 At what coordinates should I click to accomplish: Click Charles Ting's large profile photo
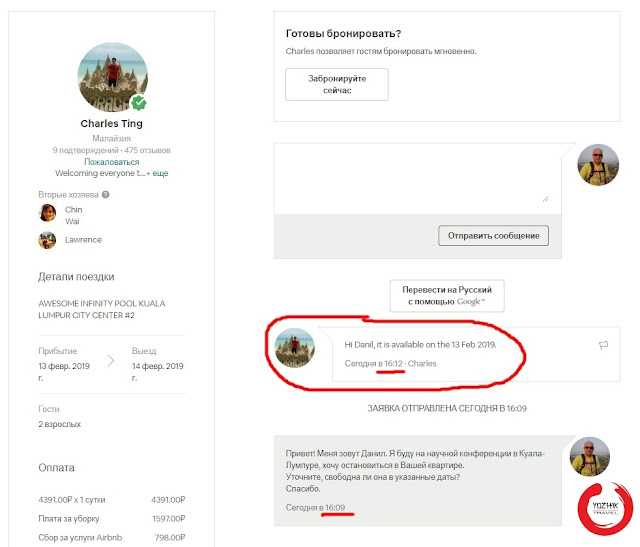[112, 78]
